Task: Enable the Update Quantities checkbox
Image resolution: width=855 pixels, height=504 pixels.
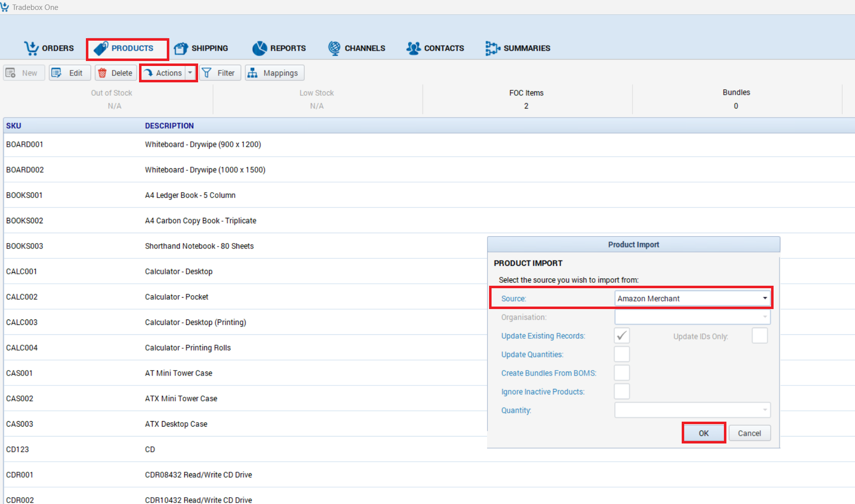Action: [622, 354]
